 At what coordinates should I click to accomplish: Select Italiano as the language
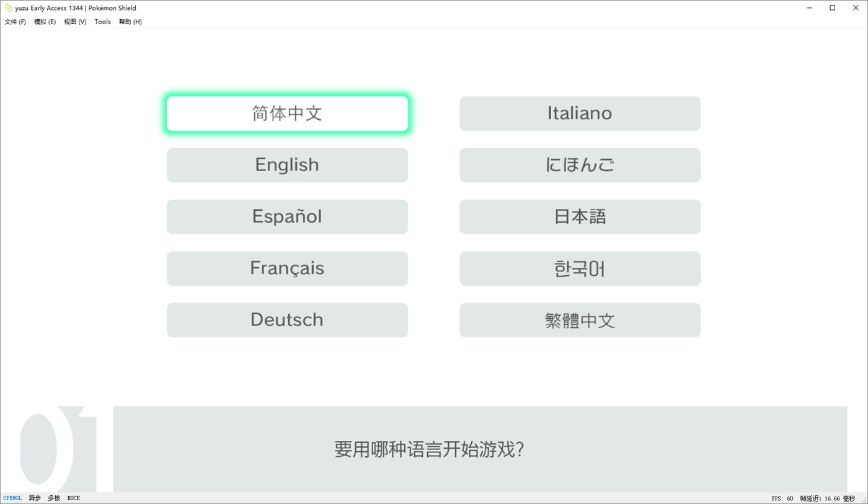pos(580,113)
